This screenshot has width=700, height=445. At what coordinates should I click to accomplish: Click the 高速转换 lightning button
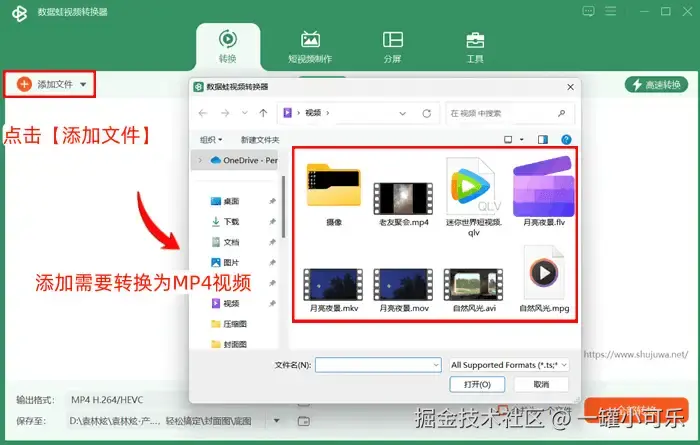click(x=656, y=84)
